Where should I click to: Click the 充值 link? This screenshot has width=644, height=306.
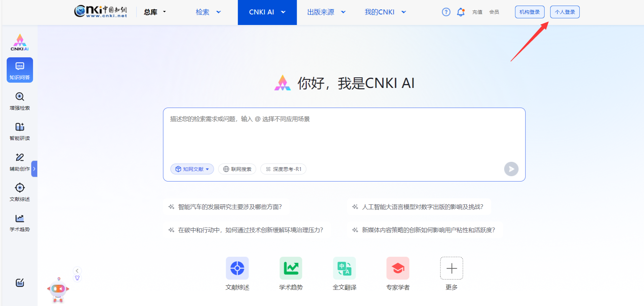coord(477,12)
